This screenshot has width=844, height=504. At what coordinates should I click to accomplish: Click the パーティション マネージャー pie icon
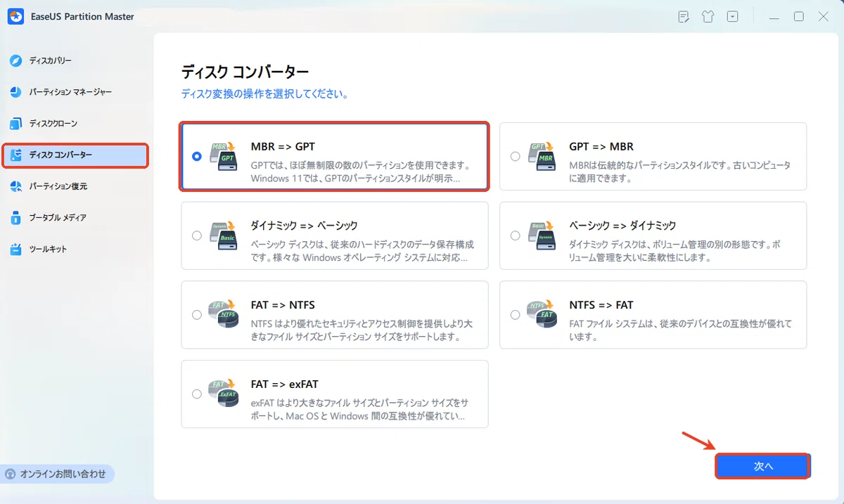16,92
